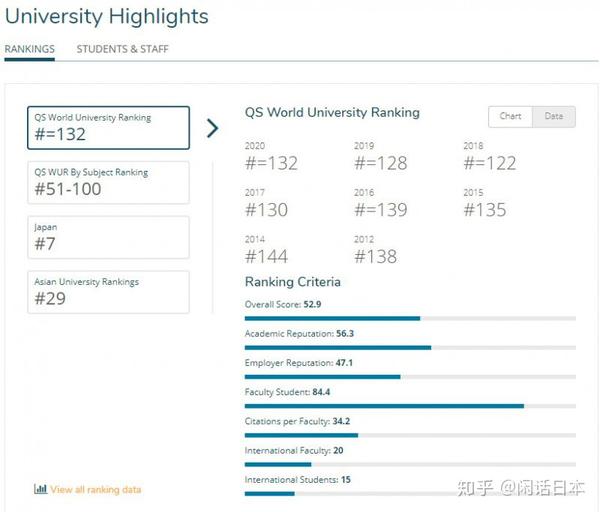The height and width of the screenshot is (512, 600).
Task: Select QS World University Ranking #=132 card
Action: tap(108, 128)
